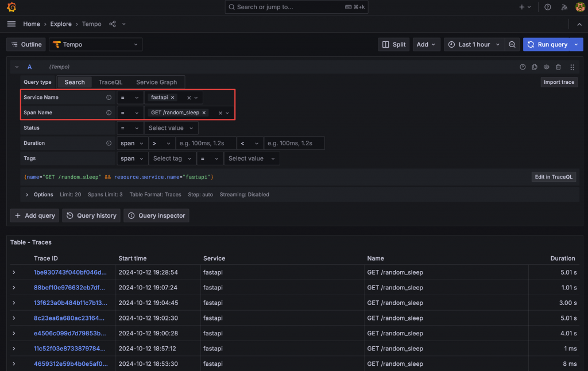Go to Explore breadcrumb
Image resolution: width=588 pixels, height=371 pixels.
(x=61, y=24)
